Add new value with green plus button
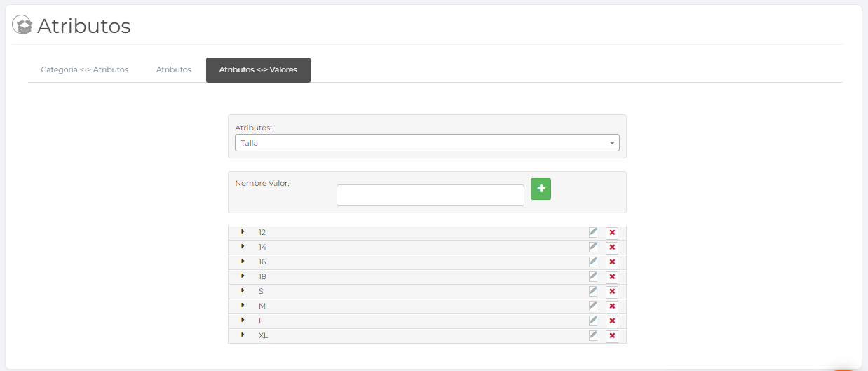Viewport: 868px width, 371px height. [541, 189]
